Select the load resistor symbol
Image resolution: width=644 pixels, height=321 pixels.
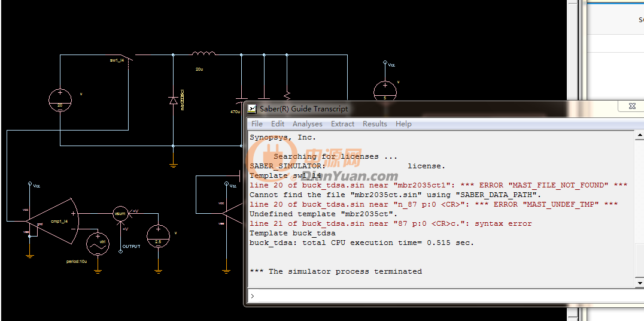point(287,95)
